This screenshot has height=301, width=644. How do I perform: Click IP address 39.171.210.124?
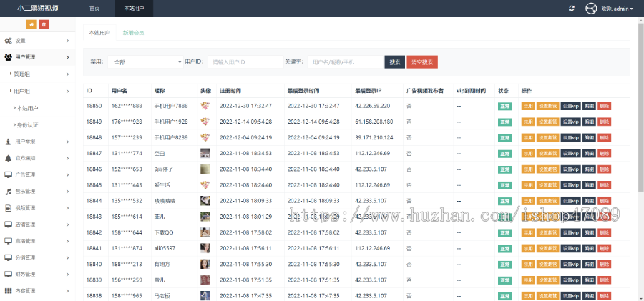374,137
